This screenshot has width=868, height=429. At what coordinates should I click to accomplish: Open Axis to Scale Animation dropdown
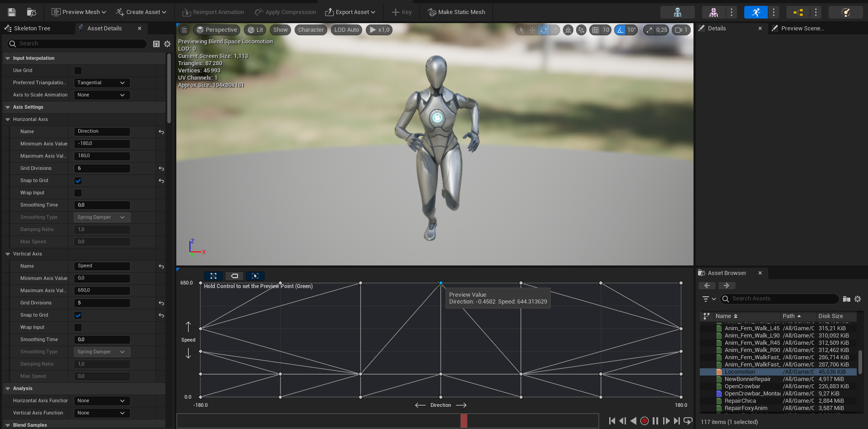[102, 95]
